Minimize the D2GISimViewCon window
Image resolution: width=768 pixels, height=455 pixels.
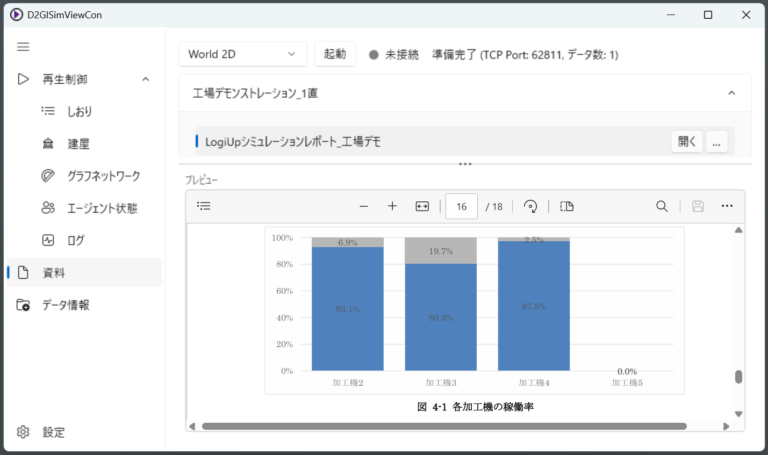click(671, 15)
